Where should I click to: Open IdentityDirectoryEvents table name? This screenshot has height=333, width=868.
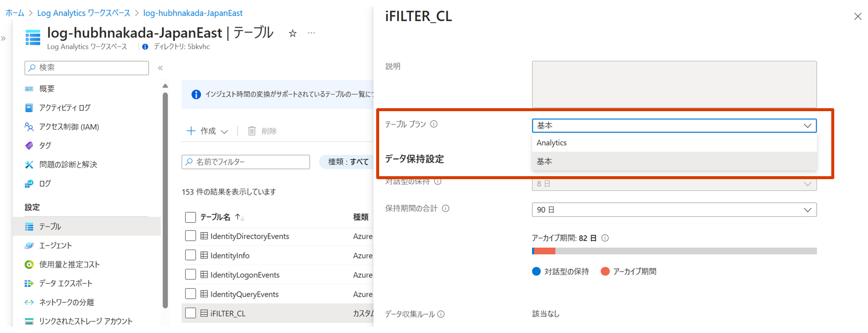point(250,236)
